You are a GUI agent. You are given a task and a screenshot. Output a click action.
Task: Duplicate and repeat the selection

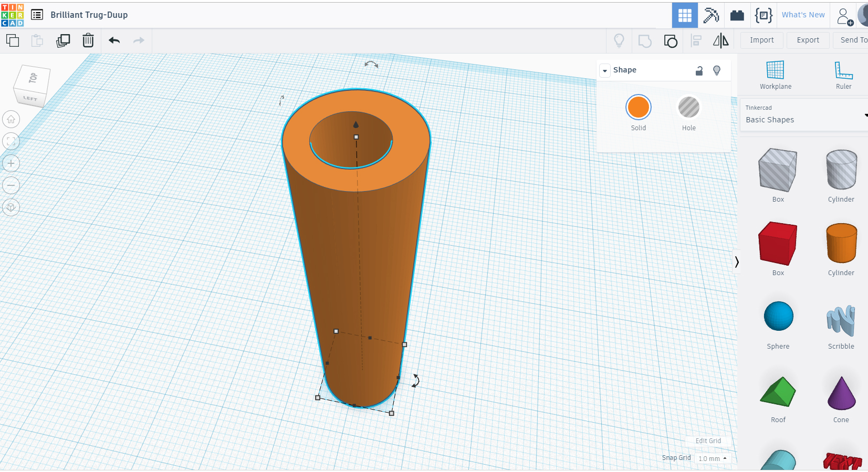coord(63,40)
